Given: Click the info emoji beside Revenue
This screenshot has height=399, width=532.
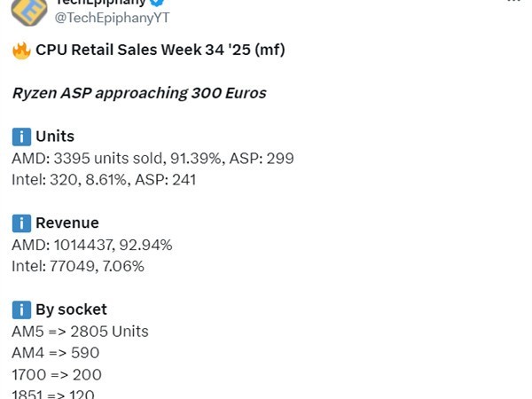Looking at the screenshot, I should [21, 223].
